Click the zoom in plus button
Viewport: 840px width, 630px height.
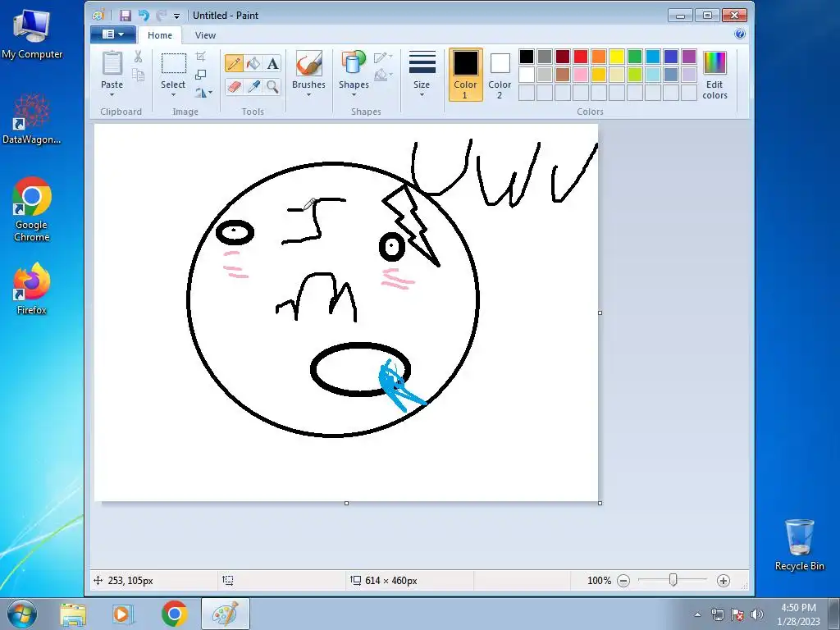click(724, 580)
